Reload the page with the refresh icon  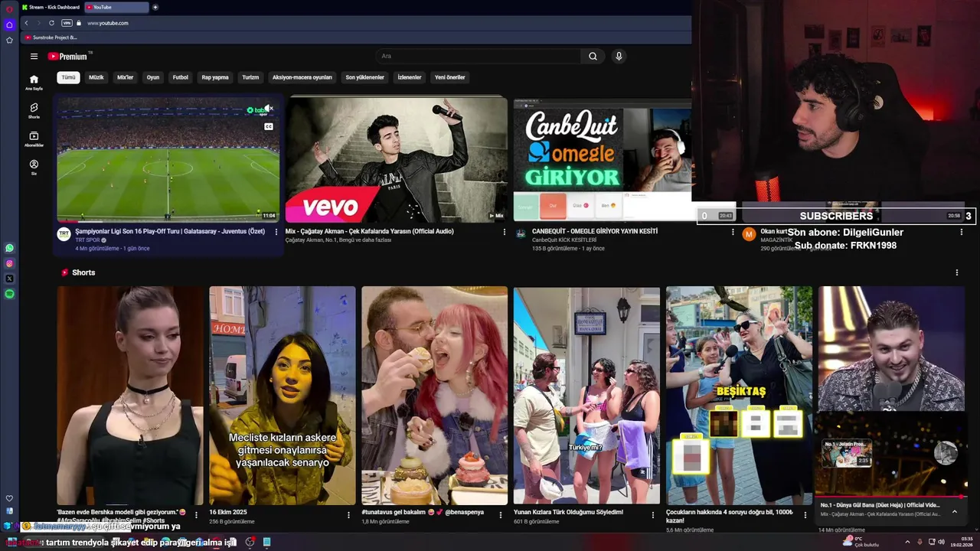51,23
